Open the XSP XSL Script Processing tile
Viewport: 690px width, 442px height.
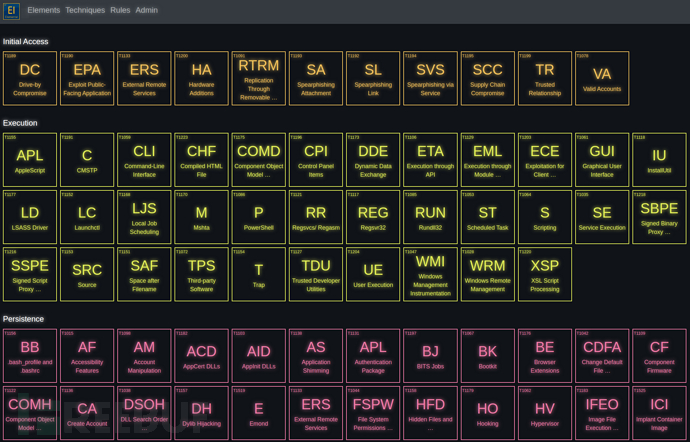tap(545, 274)
